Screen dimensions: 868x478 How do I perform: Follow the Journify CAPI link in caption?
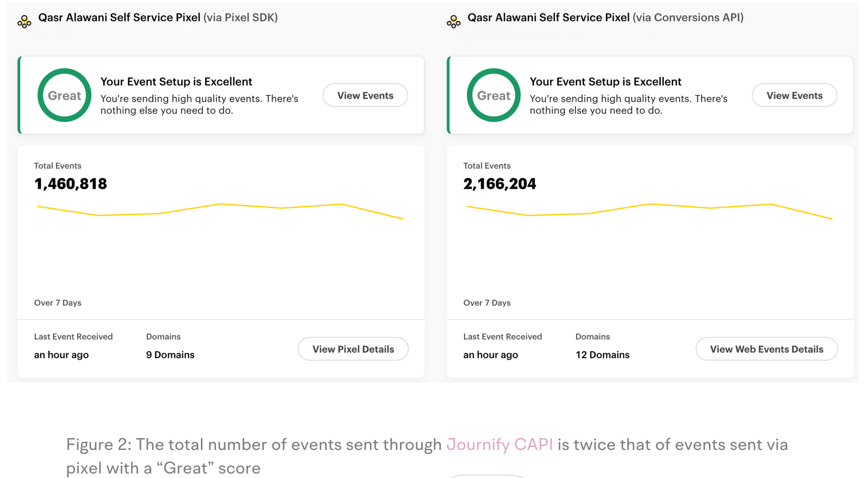[499, 444]
